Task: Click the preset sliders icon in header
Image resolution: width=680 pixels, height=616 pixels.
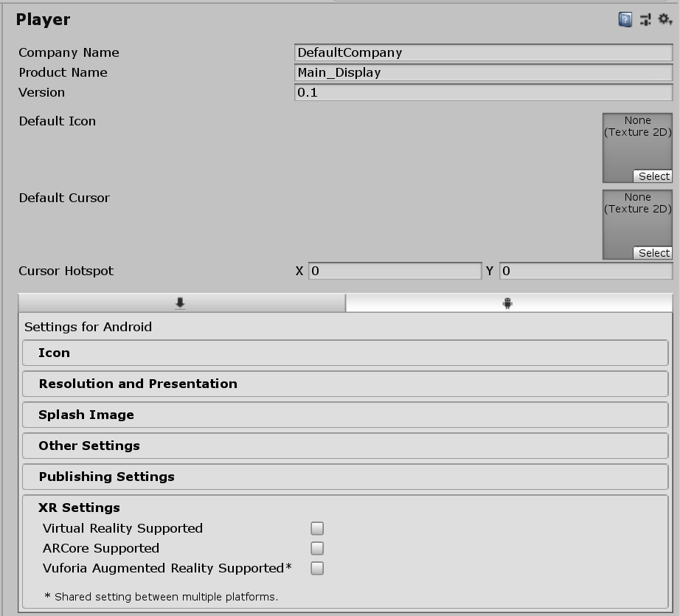Action: [646, 19]
